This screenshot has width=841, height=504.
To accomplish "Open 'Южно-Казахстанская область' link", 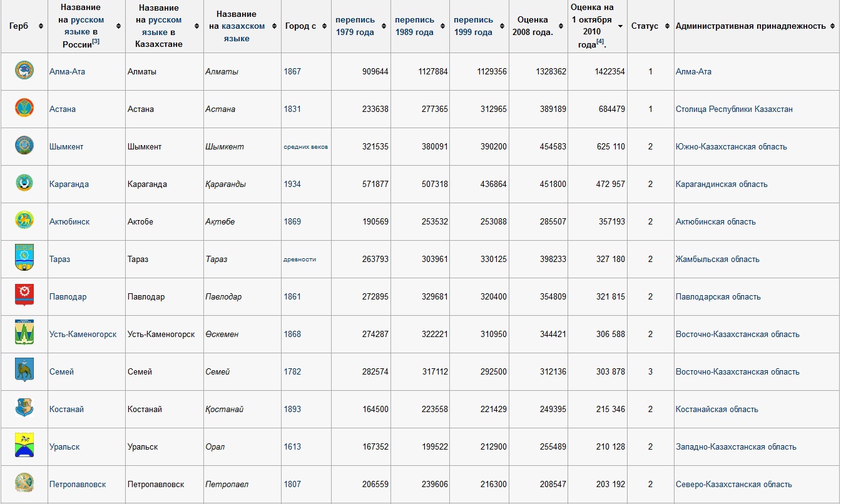I will 731,146.
